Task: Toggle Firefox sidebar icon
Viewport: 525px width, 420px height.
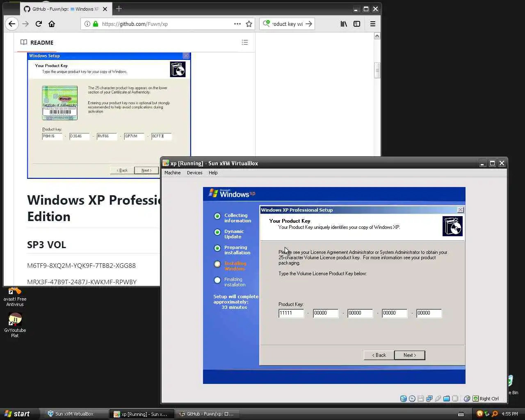Action: tap(357, 24)
